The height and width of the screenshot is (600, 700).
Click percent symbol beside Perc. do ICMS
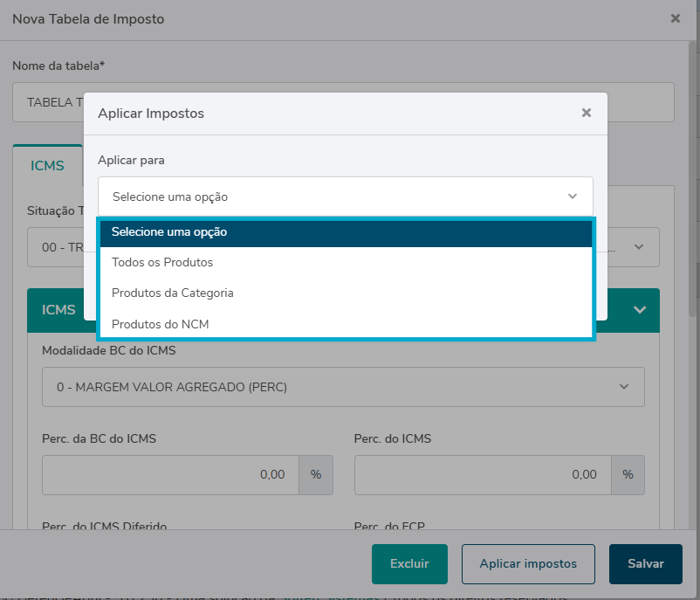point(628,474)
